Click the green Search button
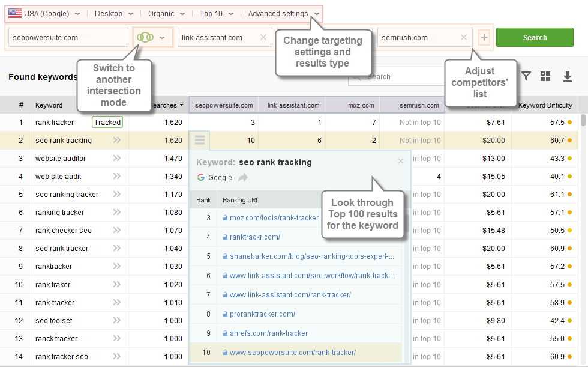 (x=535, y=37)
